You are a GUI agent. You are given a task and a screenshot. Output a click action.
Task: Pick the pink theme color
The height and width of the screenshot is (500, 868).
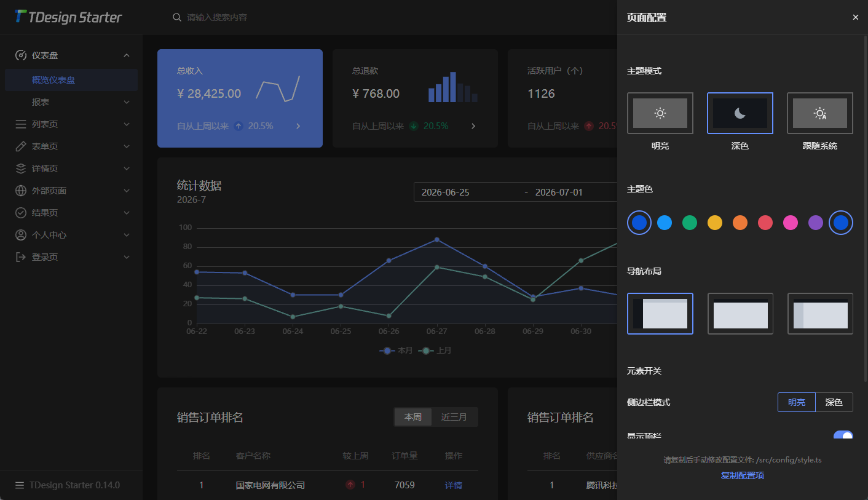pyautogui.click(x=791, y=223)
